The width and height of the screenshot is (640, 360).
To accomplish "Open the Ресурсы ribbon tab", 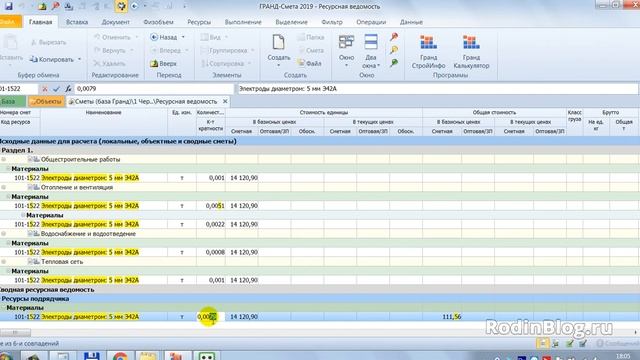I will 199,22.
